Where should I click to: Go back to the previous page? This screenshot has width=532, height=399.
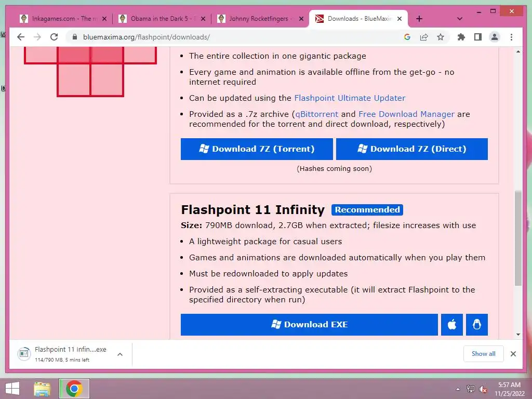coord(21,37)
